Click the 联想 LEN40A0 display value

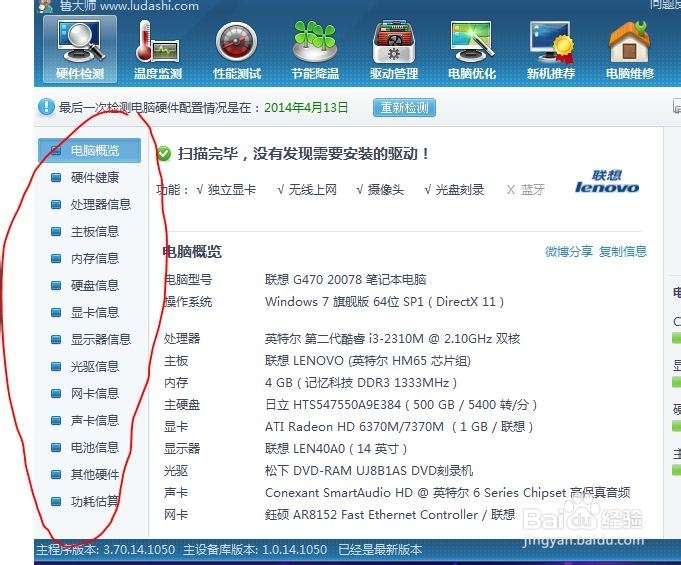tap(336, 449)
